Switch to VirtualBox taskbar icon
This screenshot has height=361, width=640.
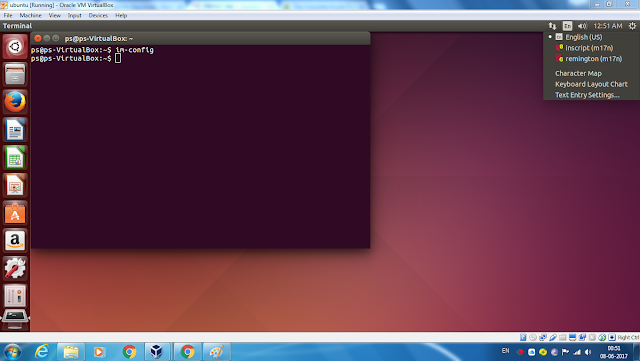(x=156, y=352)
